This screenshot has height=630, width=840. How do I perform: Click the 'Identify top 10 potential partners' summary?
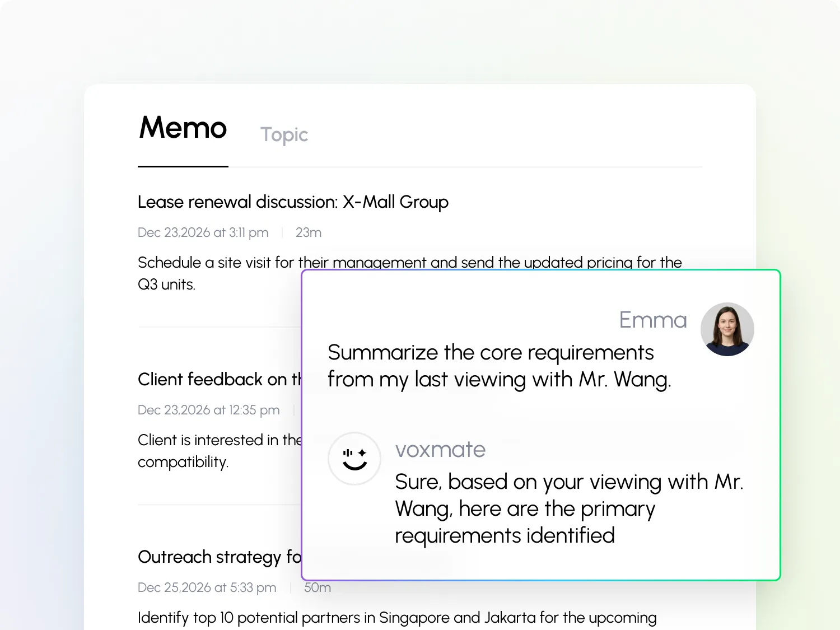tap(397, 618)
